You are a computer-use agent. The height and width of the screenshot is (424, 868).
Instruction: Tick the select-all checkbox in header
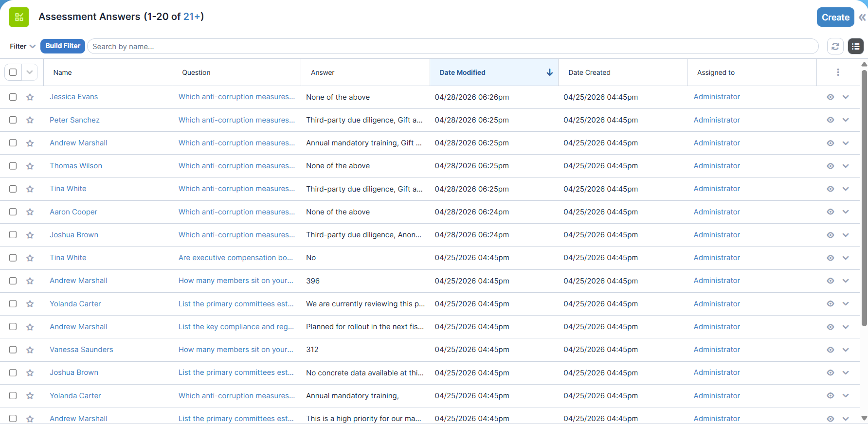click(13, 72)
